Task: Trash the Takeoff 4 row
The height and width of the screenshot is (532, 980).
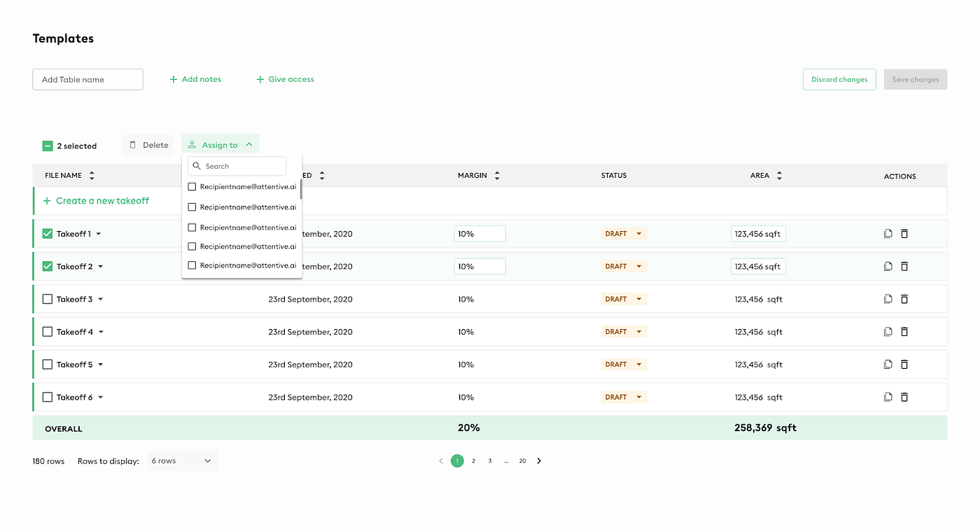Action: 904,332
